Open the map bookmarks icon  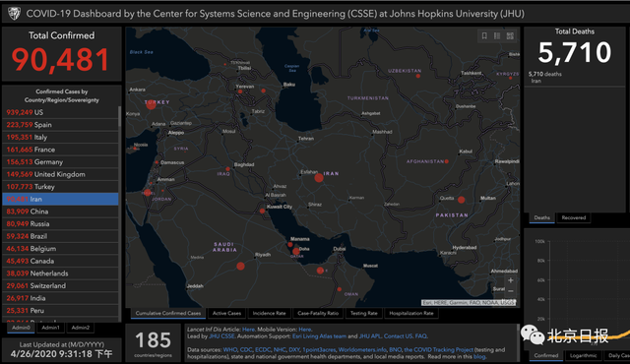tap(484, 36)
